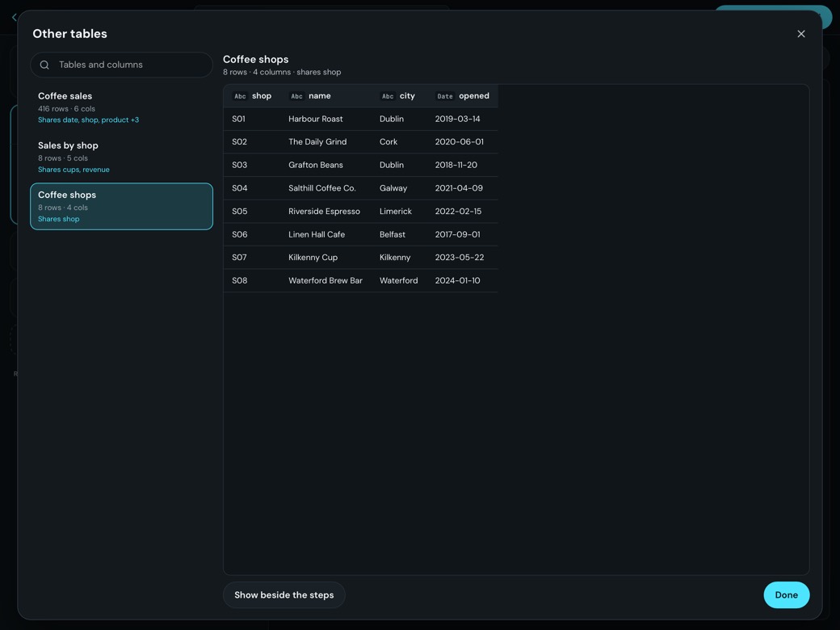
Task: Click the Abc type icon on shop column
Action: click(240, 96)
